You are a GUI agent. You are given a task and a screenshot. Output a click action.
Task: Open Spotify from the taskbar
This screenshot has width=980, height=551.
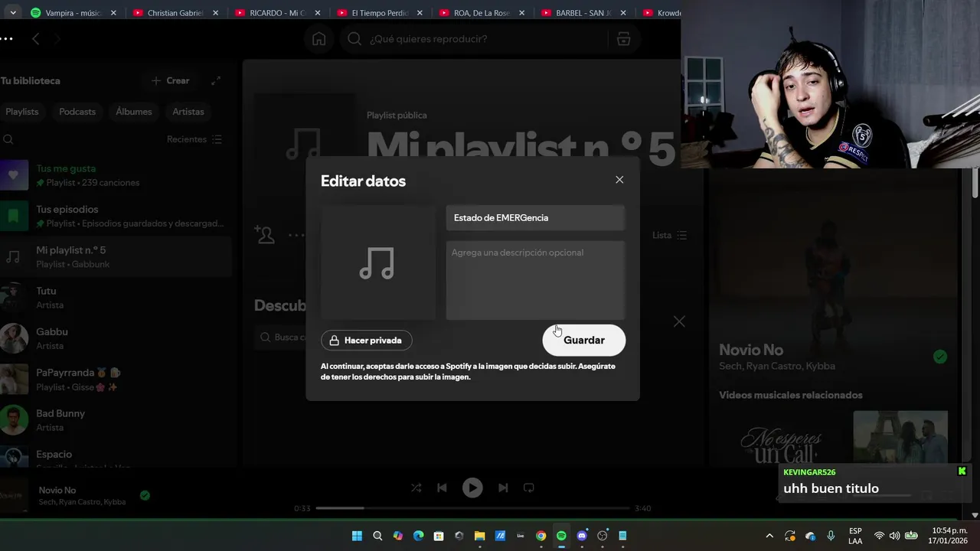click(x=561, y=536)
